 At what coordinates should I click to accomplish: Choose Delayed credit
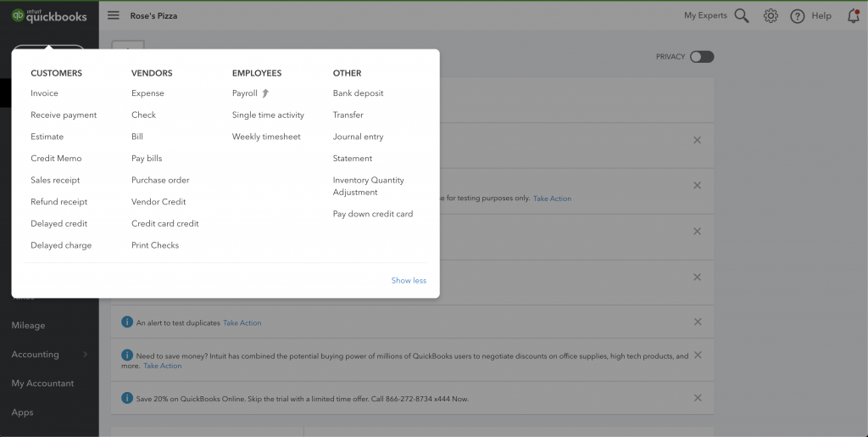(x=58, y=223)
